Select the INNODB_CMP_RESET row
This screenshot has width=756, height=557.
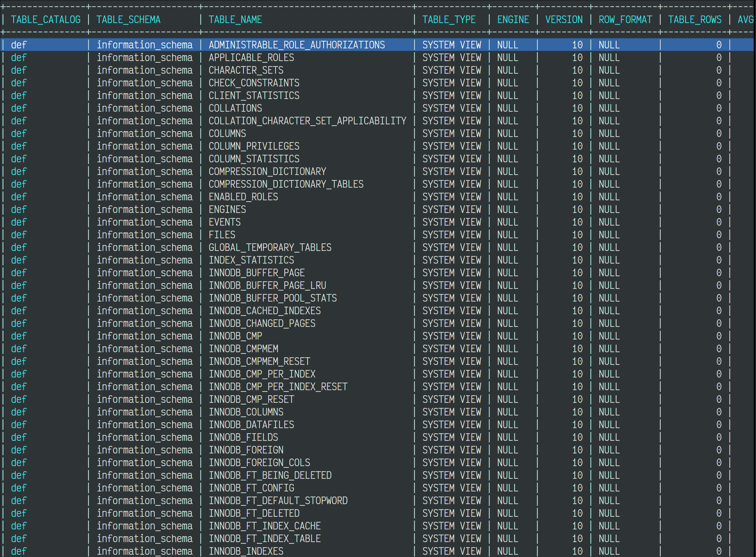pos(251,399)
